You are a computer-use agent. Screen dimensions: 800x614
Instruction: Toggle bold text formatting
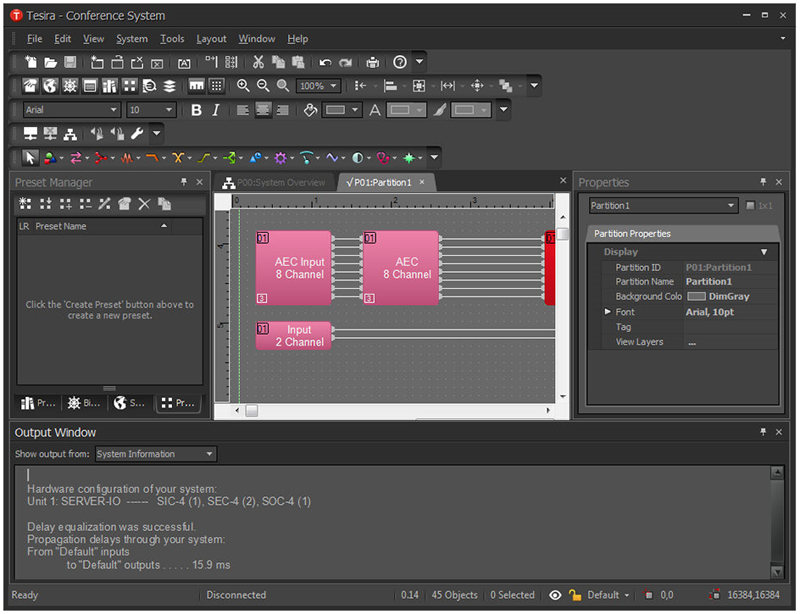coord(196,110)
